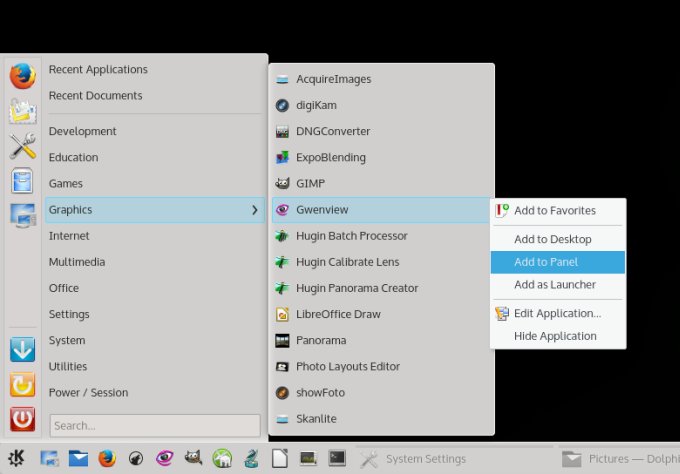Click the KDE application launcher button
The height and width of the screenshot is (474, 680).
pyautogui.click(x=16, y=458)
